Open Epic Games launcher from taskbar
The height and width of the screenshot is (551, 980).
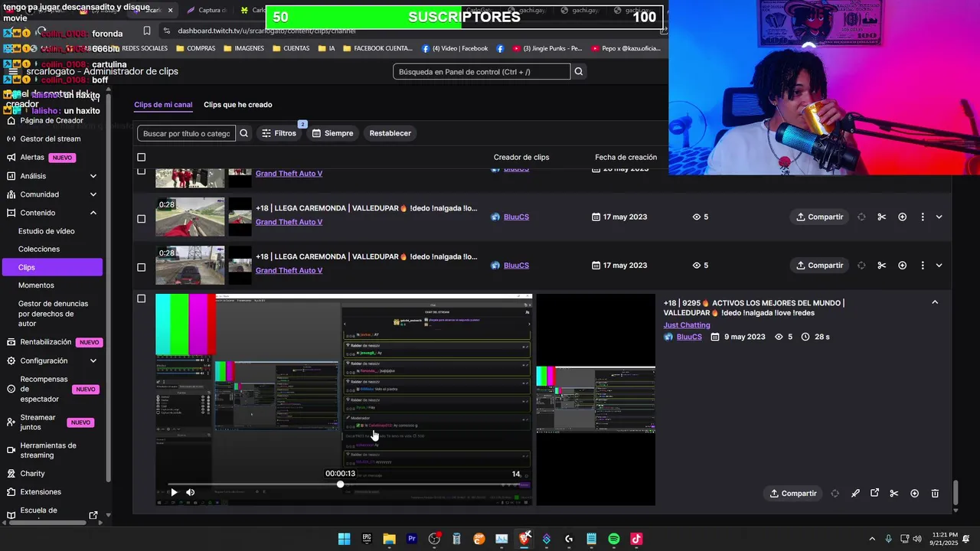[x=367, y=539]
